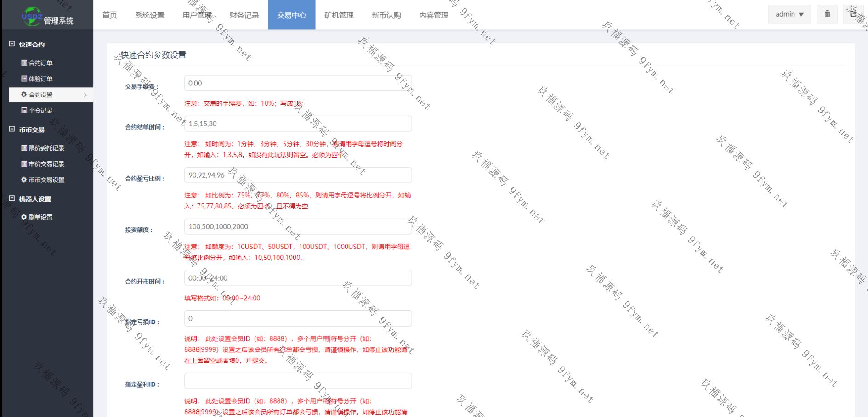This screenshot has width=868, height=417.
Task: Open the 内容管理 tab
Action: tap(434, 15)
